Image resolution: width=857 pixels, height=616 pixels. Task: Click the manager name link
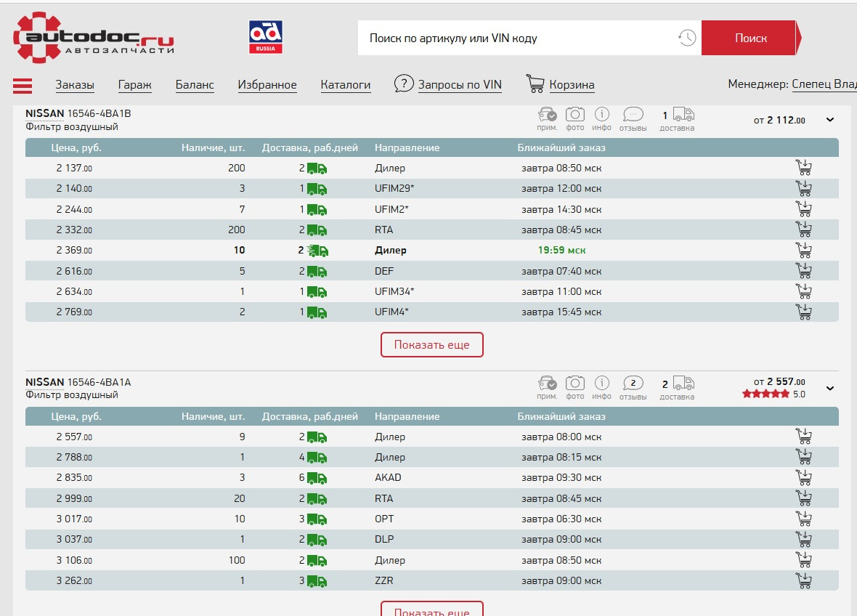824,84
